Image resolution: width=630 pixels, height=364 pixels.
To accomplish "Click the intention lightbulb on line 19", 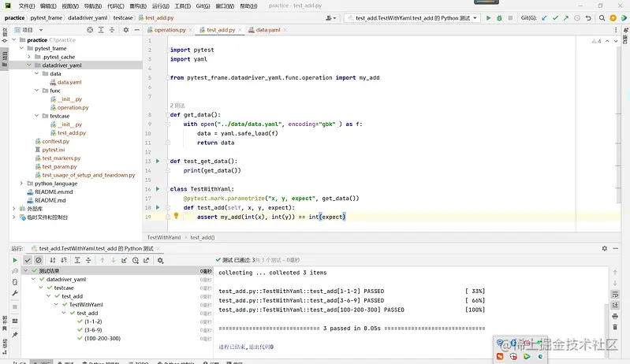I will [176, 216].
